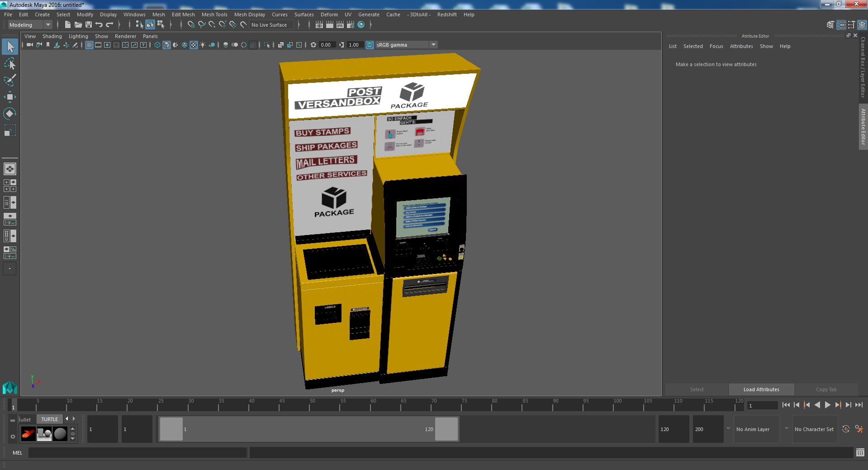Click the Copy Tab button
The image size is (868, 470).
coord(826,389)
